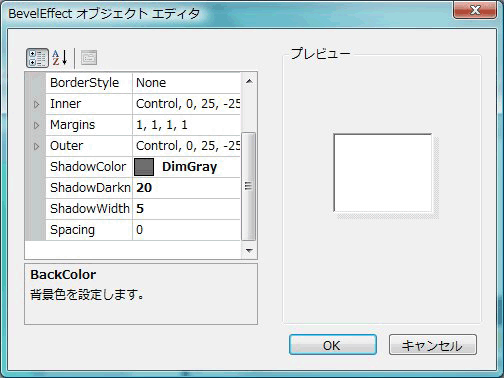Viewport: 504px width, 378px height.
Task: Click the DimGray shadow color swatch
Action: 144,167
